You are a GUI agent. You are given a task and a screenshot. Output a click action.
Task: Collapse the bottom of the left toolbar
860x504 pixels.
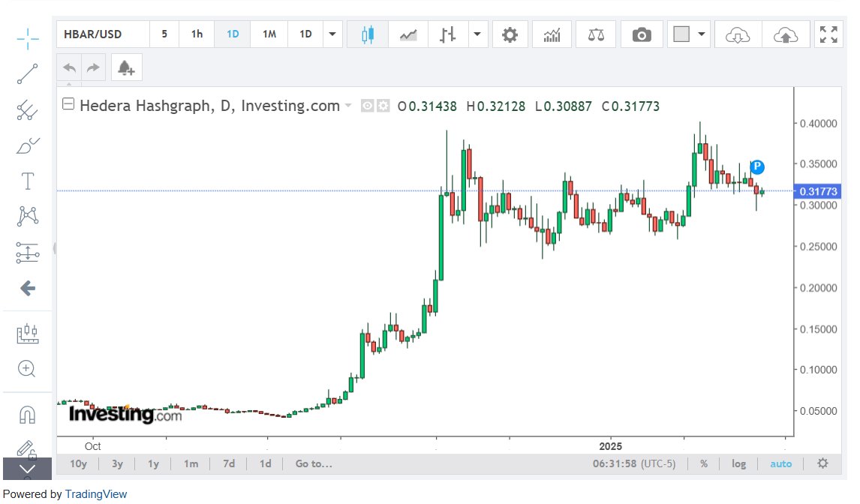28,468
